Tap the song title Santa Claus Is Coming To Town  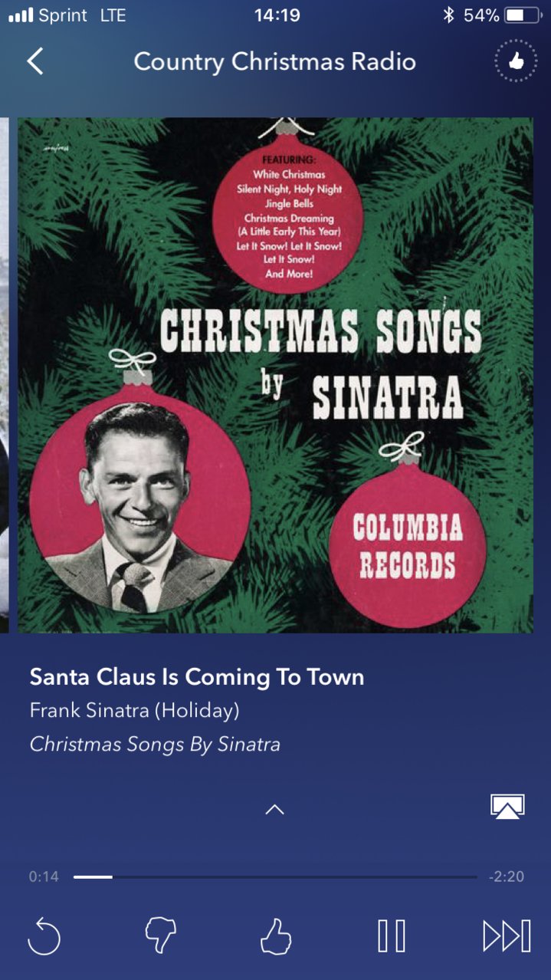(x=197, y=677)
